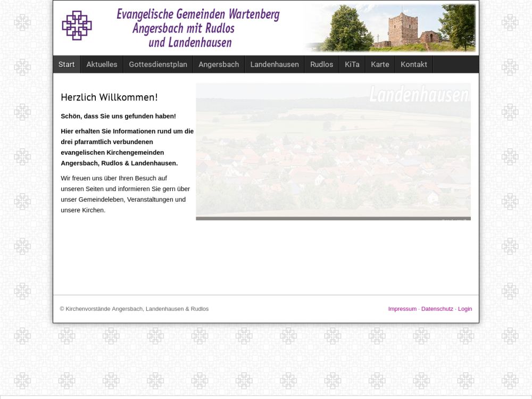The width and height of the screenshot is (532, 399).
Task: Click the Login link in footer
Action: point(465,309)
